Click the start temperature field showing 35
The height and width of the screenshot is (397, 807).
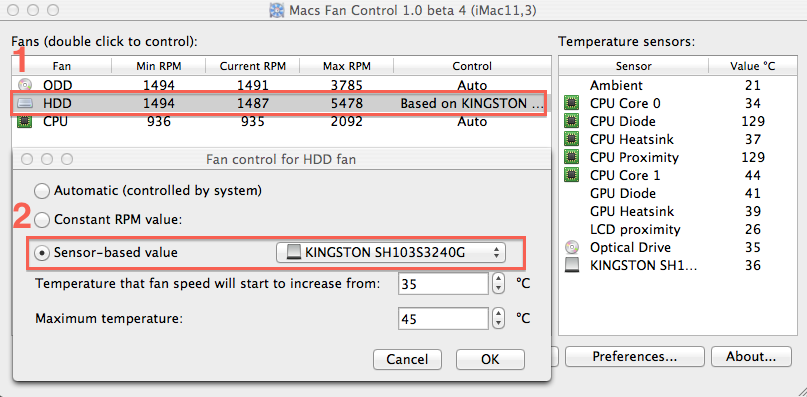[443, 284]
